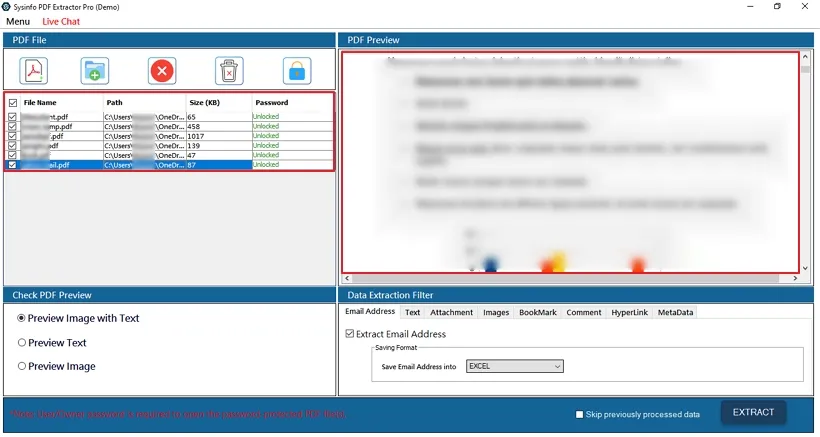
Task: Switch to the Email Address tab
Action: tap(370, 312)
